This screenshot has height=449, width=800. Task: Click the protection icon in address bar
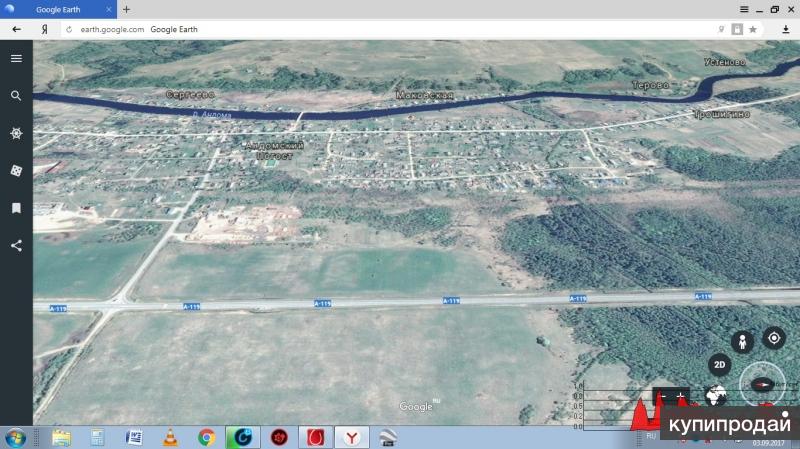[737, 30]
